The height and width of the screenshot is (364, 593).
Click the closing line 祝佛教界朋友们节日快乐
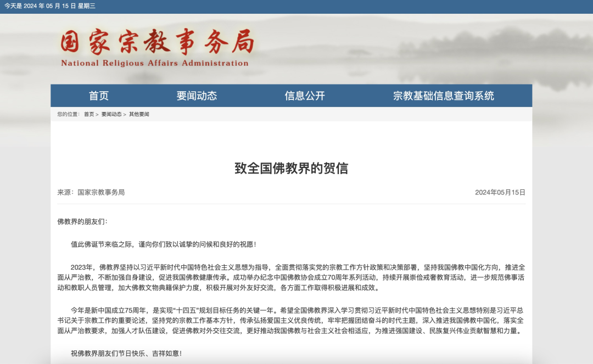click(x=126, y=353)
